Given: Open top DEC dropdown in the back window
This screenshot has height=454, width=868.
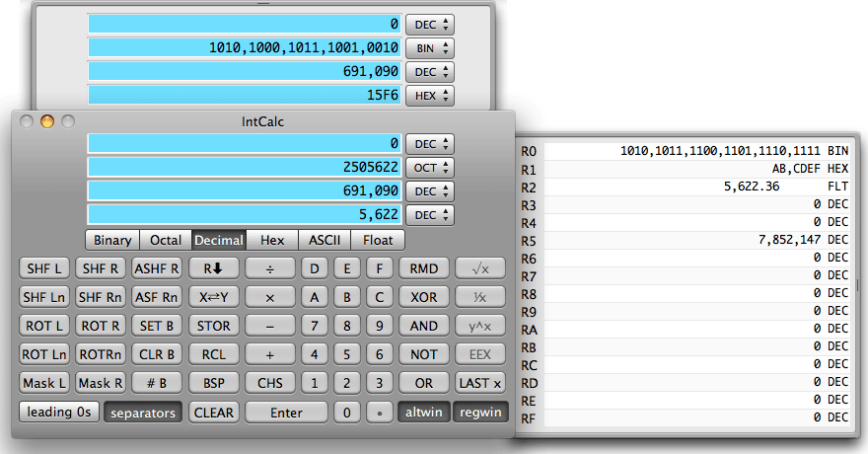Looking at the screenshot, I should coord(430,25).
